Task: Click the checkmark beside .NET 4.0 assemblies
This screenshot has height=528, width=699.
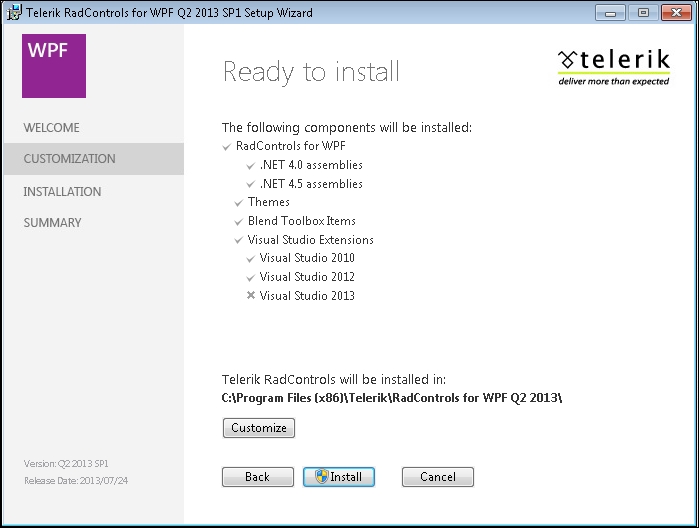Action: (x=251, y=166)
